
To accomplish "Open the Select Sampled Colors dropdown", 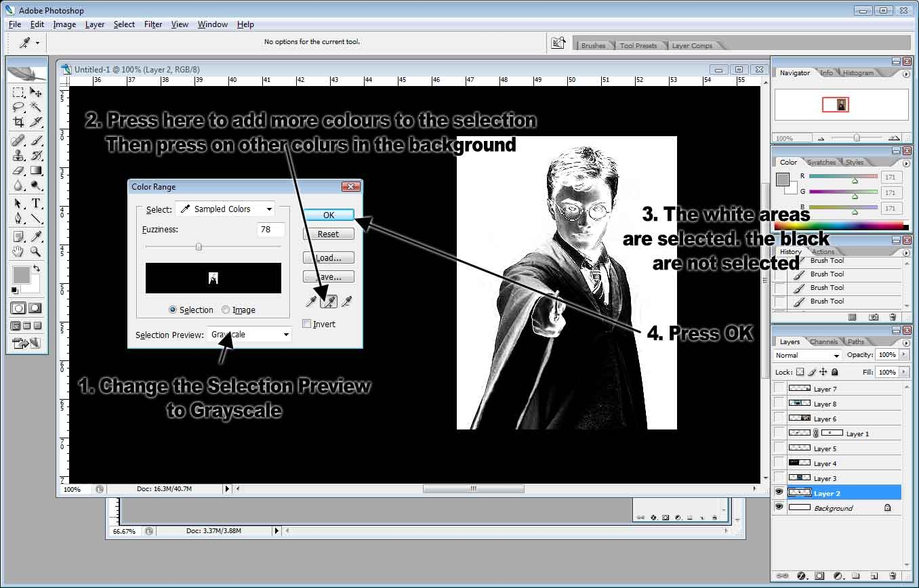I will pyautogui.click(x=225, y=209).
